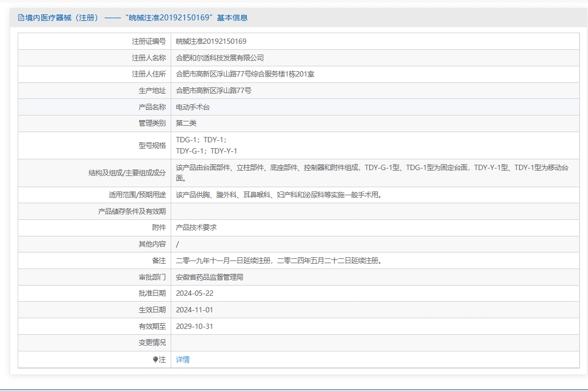The image size is (588, 391).
Task: Click registrant name 合肥和尔适科技发展有限公司
Action: click(x=220, y=58)
